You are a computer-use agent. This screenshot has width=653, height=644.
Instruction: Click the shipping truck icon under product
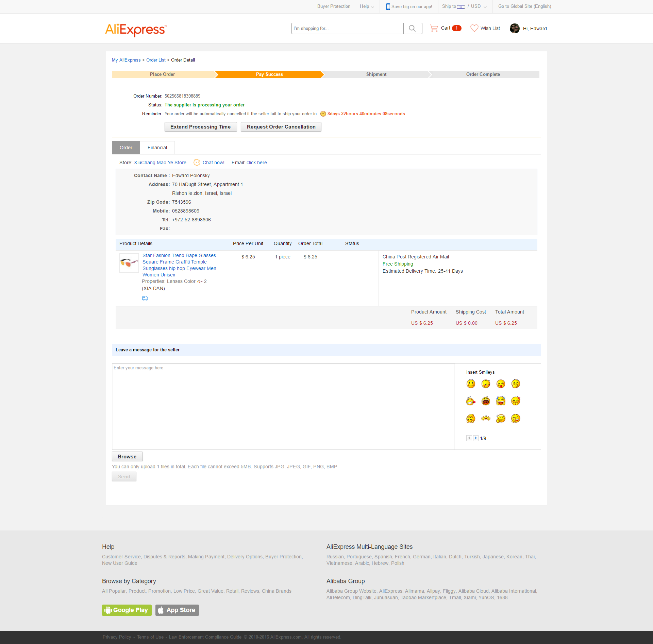pos(145,298)
